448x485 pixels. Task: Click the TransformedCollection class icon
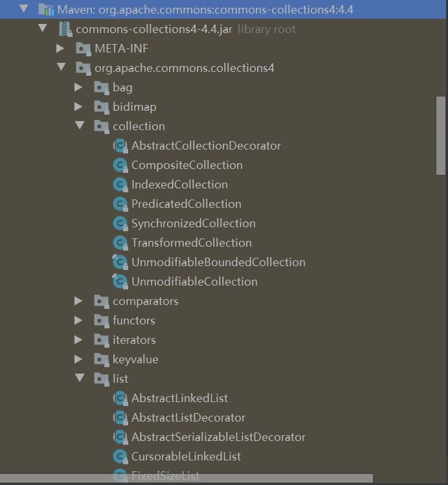(120, 243)
